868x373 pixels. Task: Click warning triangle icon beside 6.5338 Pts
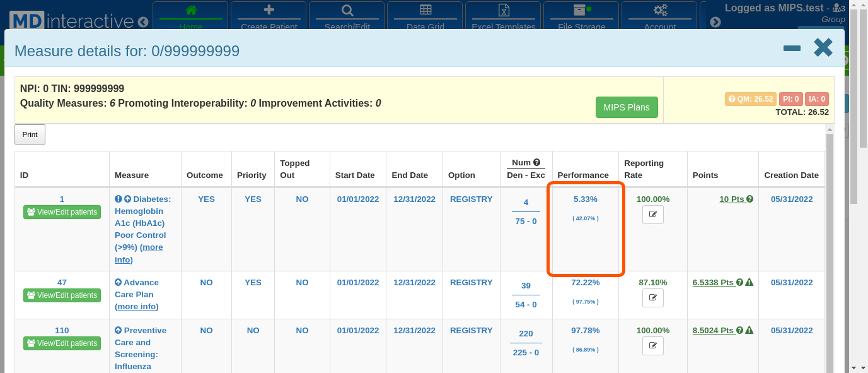[x=749, y=283]
